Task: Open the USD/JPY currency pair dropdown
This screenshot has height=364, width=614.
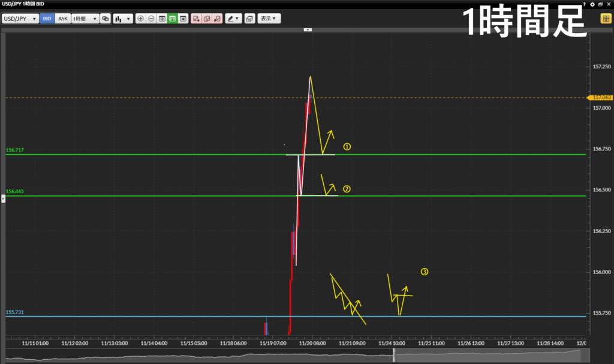Action: tap(20, 19)
